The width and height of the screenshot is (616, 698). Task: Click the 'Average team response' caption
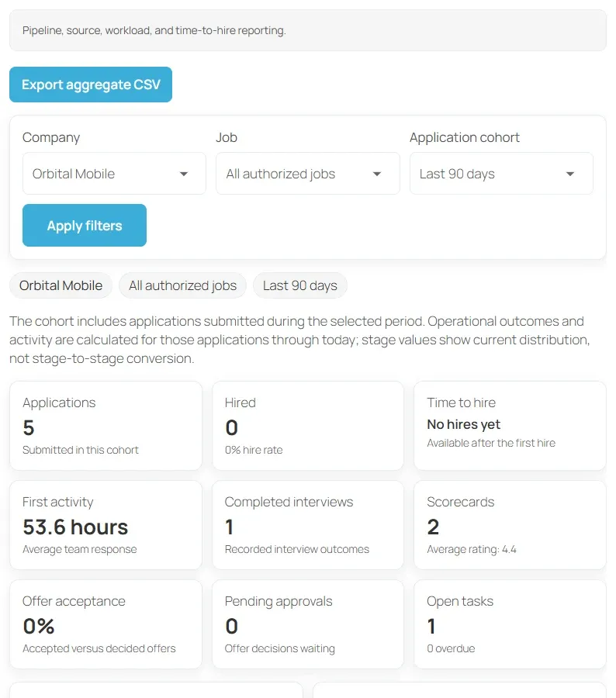(x=80, y=549)
